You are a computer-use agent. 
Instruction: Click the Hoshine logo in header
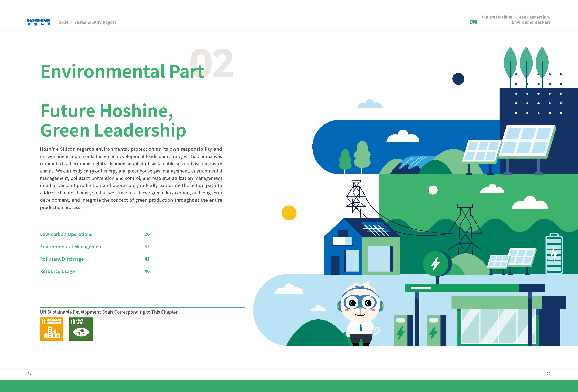[39, 22]
